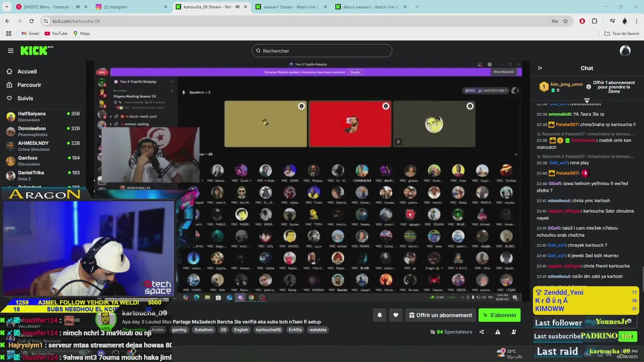Click GGofi username asking about sfe9si
This screenshot has height=362, width=644.
[555, 184]
